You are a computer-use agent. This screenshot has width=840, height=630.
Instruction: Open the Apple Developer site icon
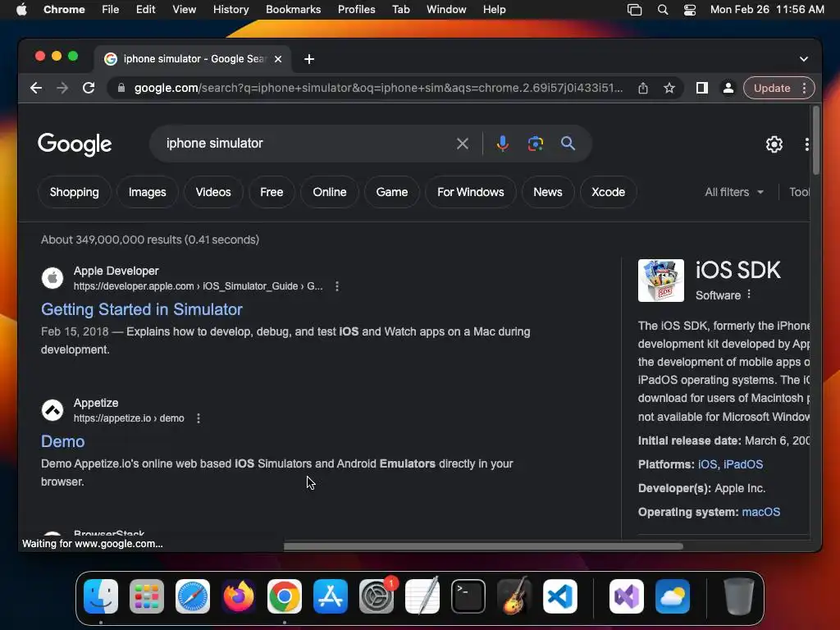point(52,278)
